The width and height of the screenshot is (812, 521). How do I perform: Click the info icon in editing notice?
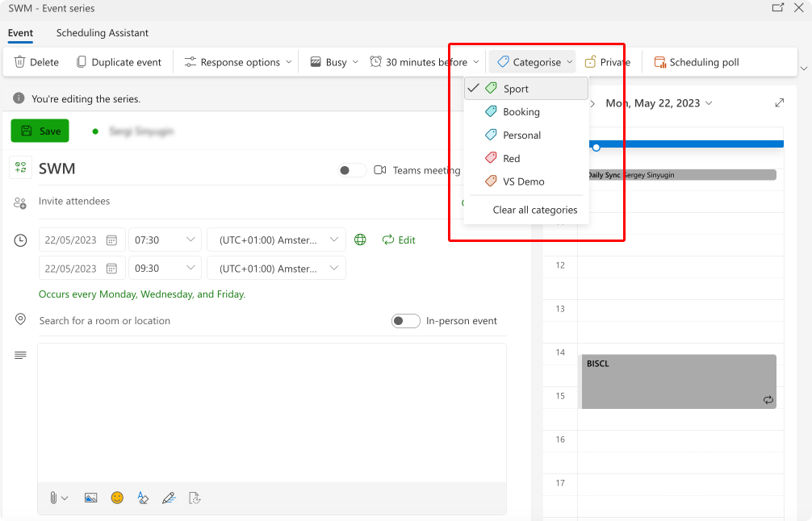tap(19, 98)
